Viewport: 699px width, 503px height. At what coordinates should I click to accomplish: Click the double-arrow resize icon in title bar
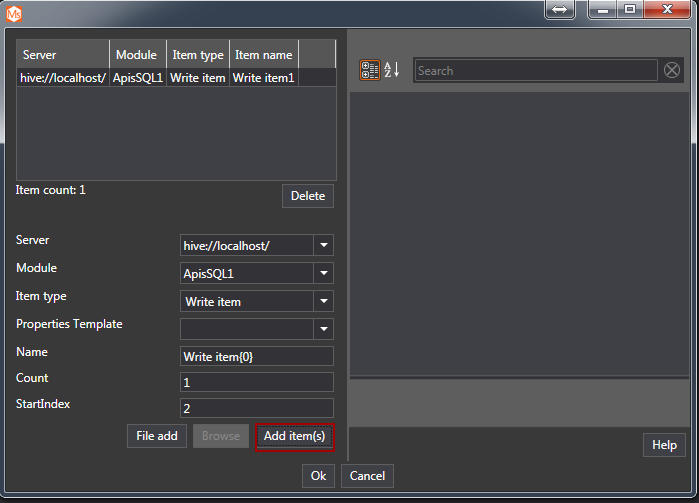(x=559, y=10)
